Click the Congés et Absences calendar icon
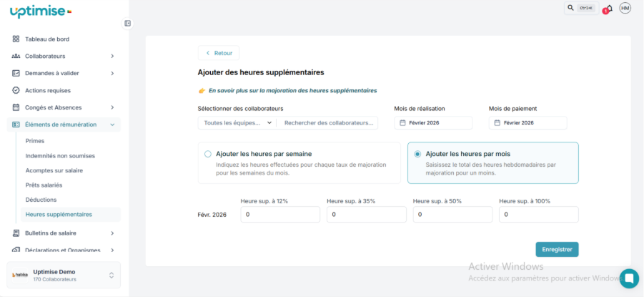The height and width of the screenshot is (297, 644). (x=16, y=107)
